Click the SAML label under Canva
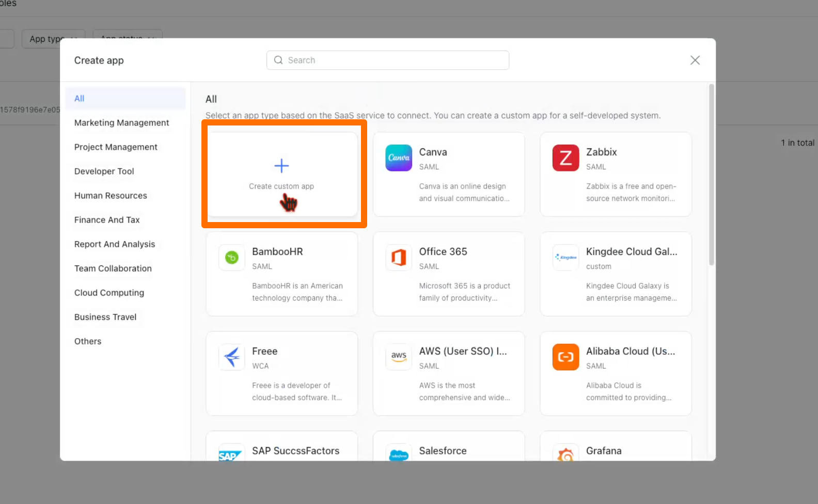 [x=429, y=167]
